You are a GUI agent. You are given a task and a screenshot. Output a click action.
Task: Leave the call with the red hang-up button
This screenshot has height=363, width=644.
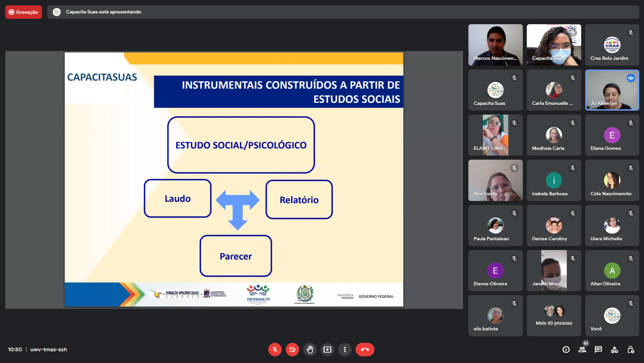coord(365,350)
